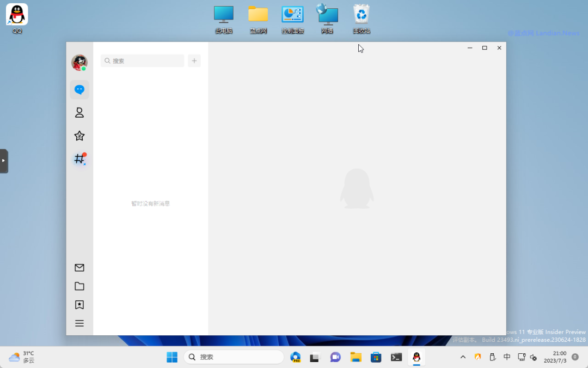Maximize the QQ window
This screenshot has height=368, width=588.
pyautogui.click(x=485, y=47)
